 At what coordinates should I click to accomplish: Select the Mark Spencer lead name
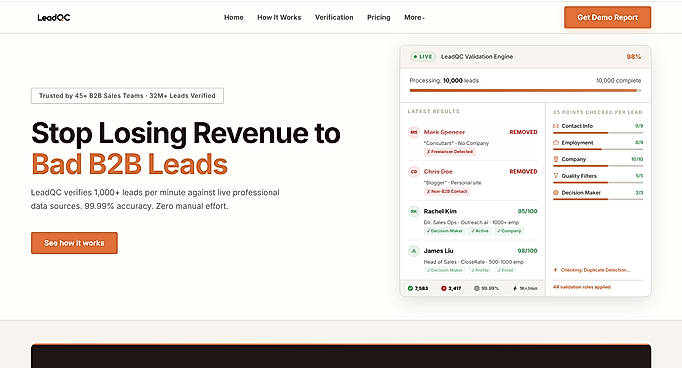point(444,132)
